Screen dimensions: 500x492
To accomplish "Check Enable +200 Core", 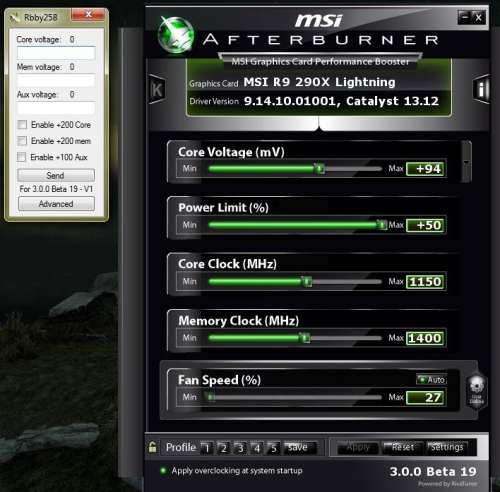I will (x=22, y=125).
